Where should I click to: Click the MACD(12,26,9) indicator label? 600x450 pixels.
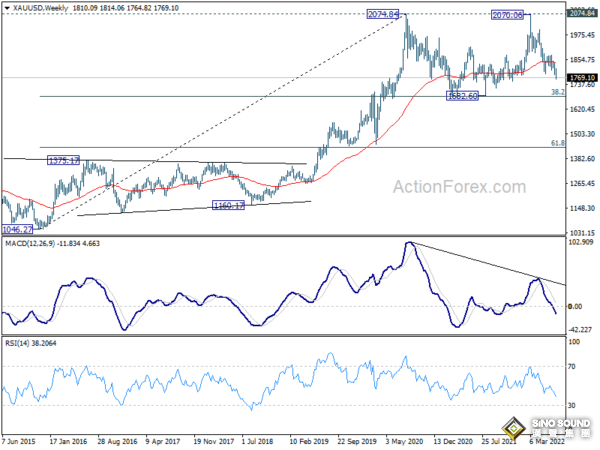tap(38, 240)
